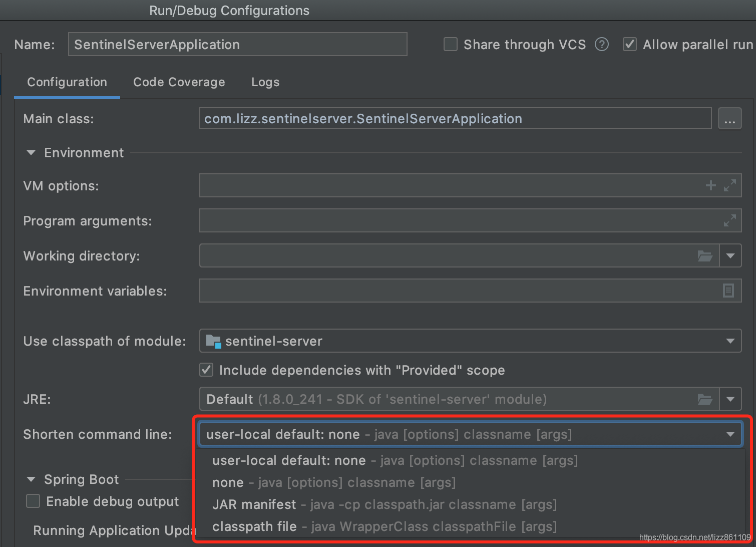
Task: Uncheck Include dependencies with Provided scope
Action: 206,370
